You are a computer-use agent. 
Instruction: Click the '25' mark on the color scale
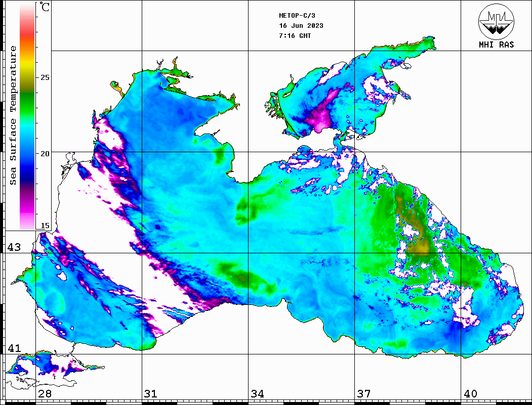tap(45, 77)
